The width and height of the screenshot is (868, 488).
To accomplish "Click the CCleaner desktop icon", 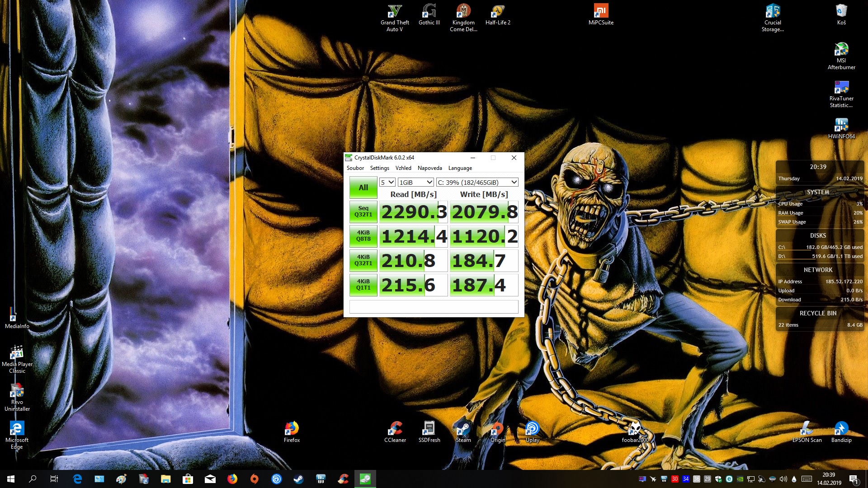I will 395,429.
